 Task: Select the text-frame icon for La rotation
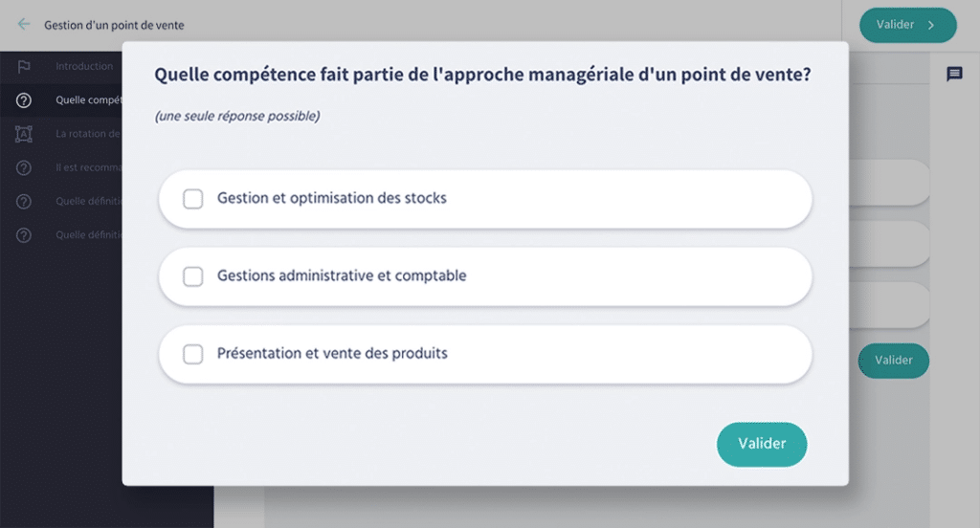point(24,134)
